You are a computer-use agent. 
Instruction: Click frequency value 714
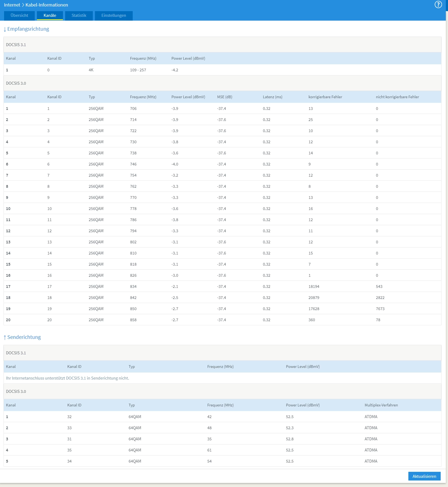pos(133,120)
